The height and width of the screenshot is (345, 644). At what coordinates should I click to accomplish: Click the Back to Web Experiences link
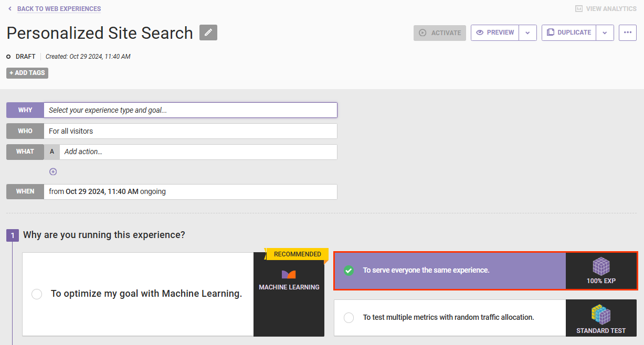(x=59, y=9)
